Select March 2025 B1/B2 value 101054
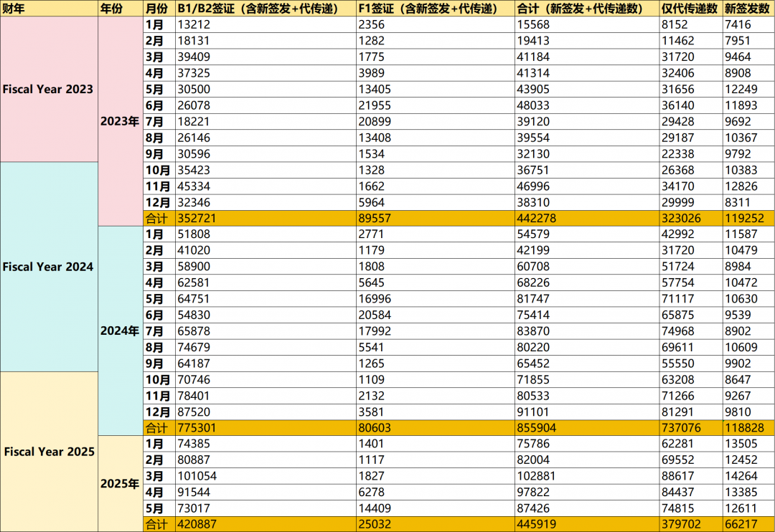 coord(197,476)
